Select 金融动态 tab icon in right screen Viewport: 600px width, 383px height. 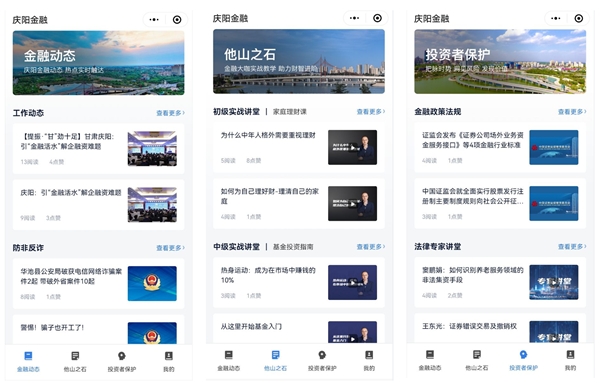(430, 355)
